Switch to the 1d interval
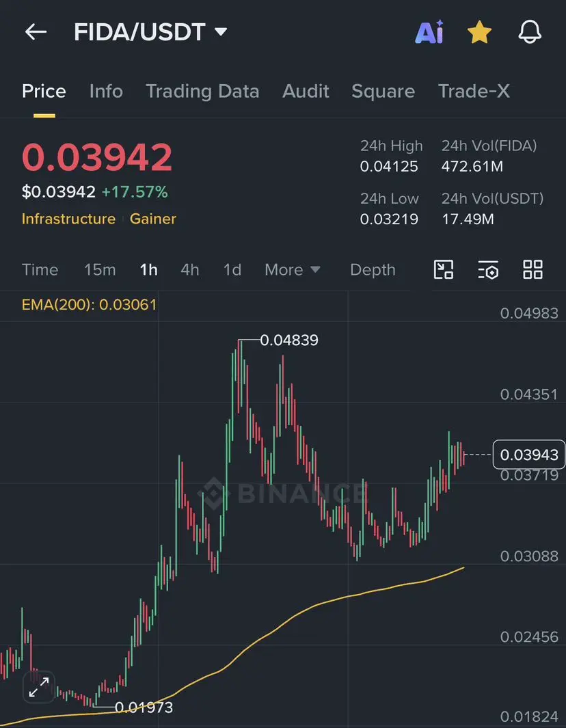Image resolution: width=566 pixels, height=728 pixels. point(232,270)
